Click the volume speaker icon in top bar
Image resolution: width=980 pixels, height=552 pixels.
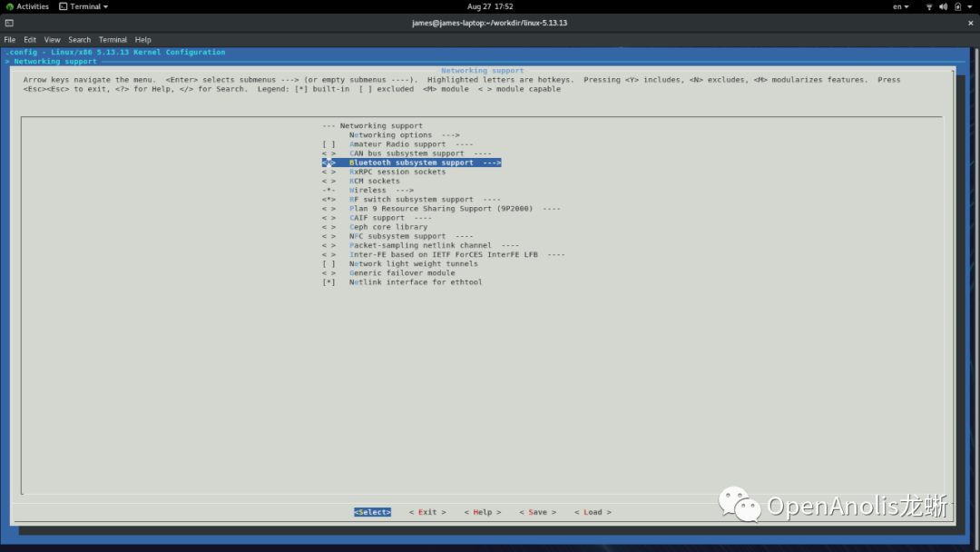point(943,6)
